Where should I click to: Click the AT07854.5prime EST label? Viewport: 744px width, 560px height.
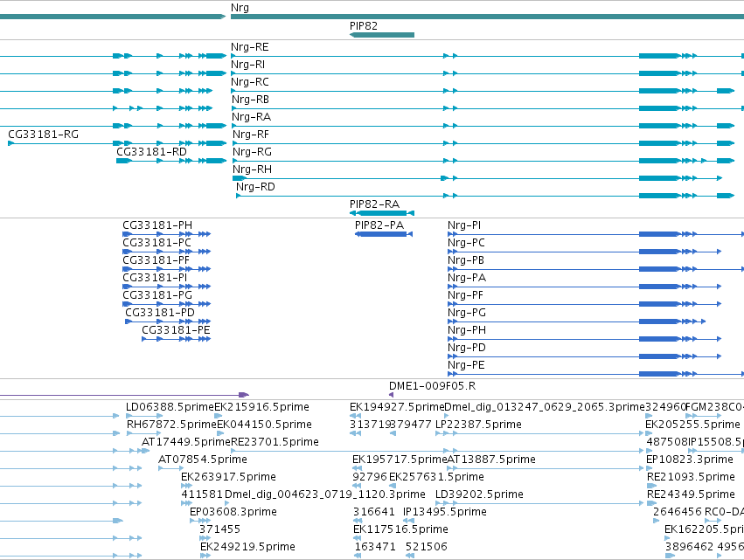tap(203, 460)
